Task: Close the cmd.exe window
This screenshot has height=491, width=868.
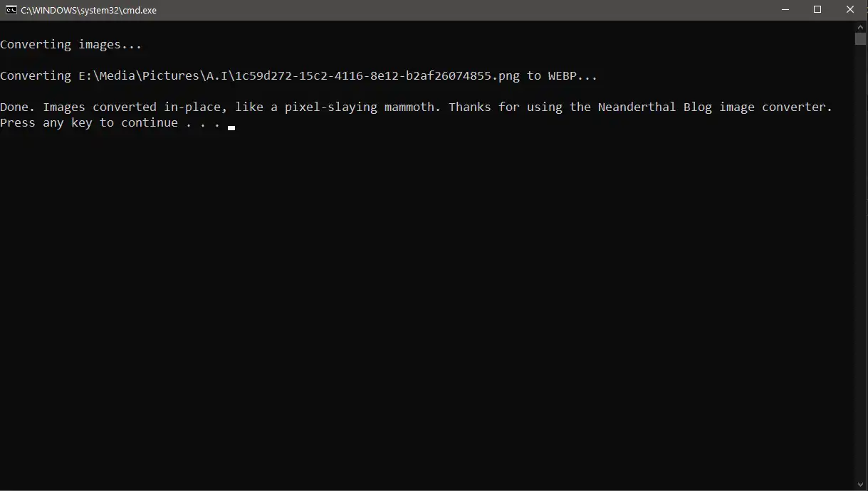Action: coord(850,10)
